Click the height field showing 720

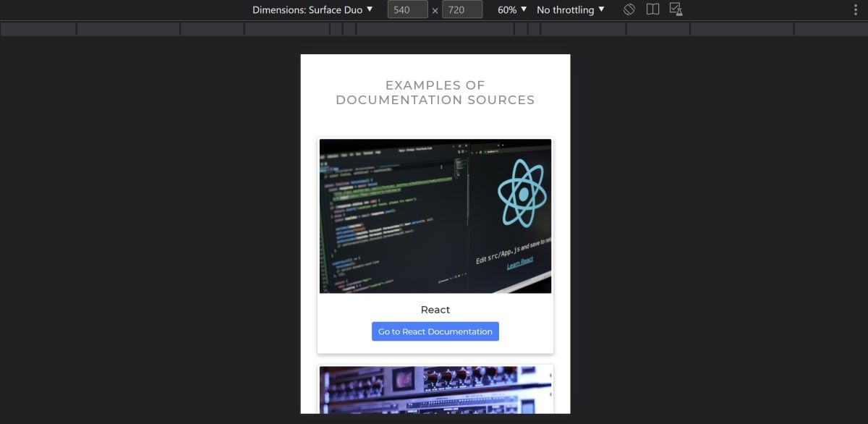coord(461,9)
